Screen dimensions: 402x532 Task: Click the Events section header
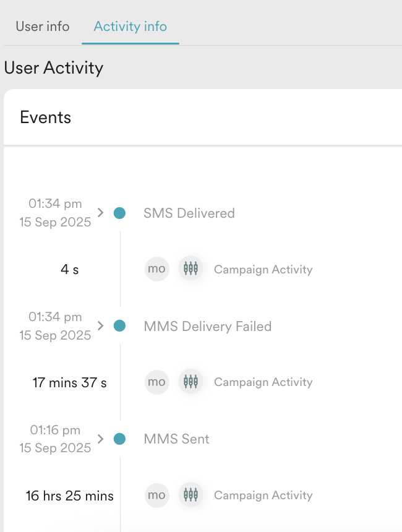tap(45, 117)
